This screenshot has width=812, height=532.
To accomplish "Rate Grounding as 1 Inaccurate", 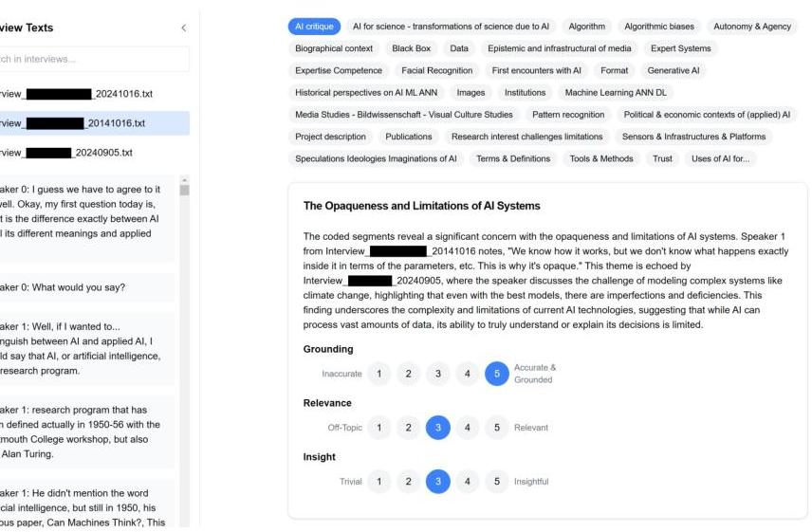I will [x=379, y=374].
